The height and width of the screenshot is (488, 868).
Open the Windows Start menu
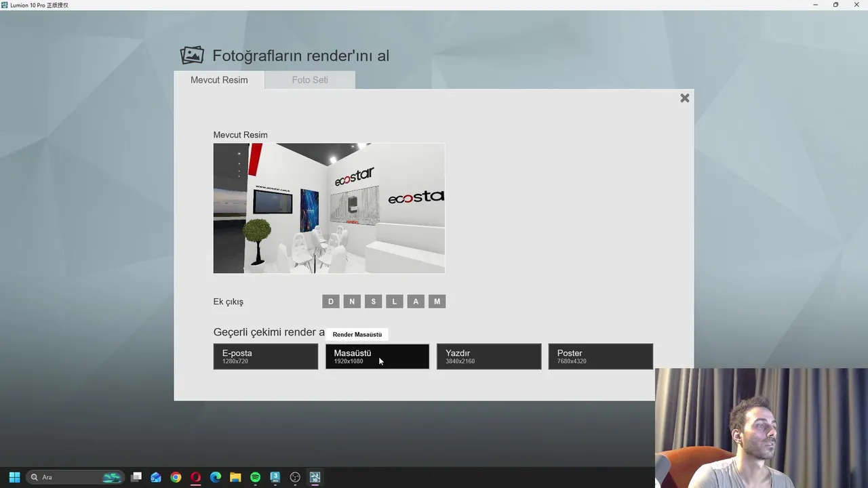[x=14, y=477]
